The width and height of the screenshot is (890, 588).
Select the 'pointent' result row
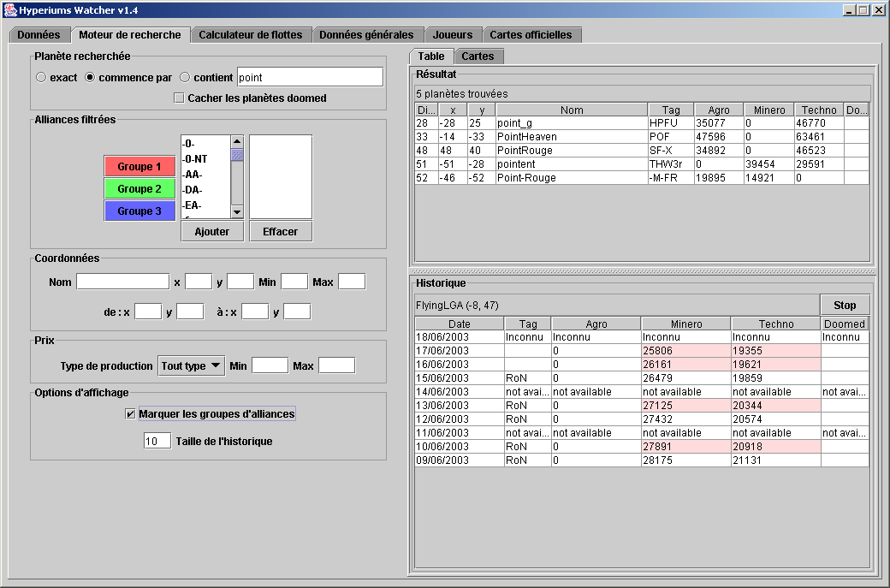point(642,164)
